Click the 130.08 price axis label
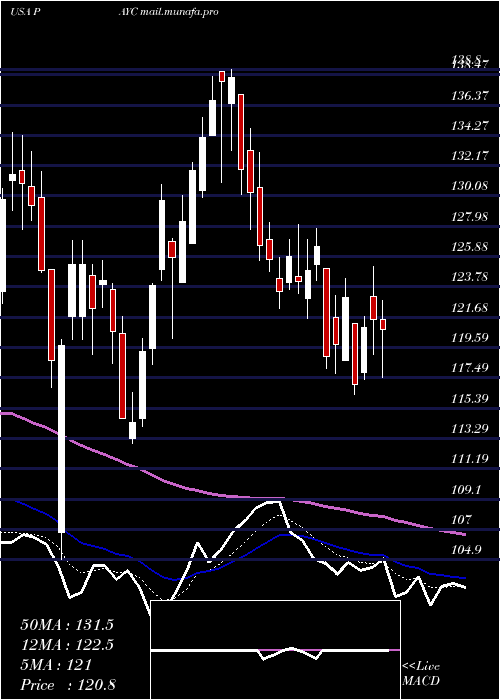 [x=470, y=186]
